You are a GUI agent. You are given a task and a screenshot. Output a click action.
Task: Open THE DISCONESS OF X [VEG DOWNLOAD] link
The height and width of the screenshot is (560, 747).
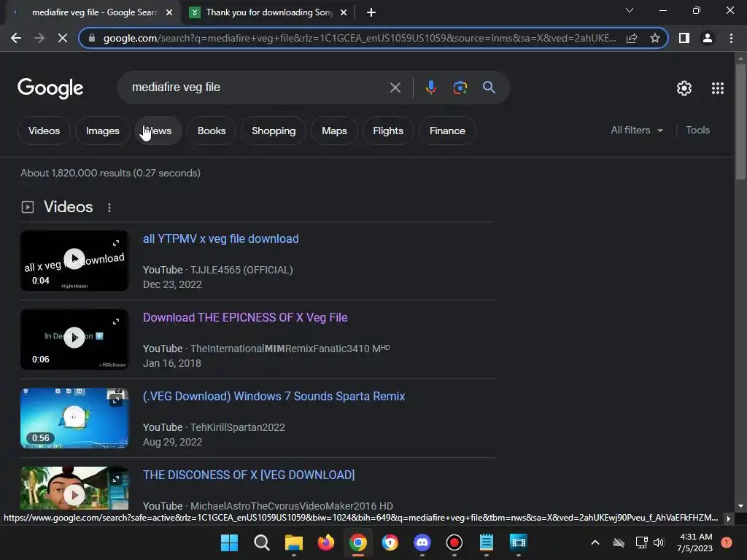point(249,475)
